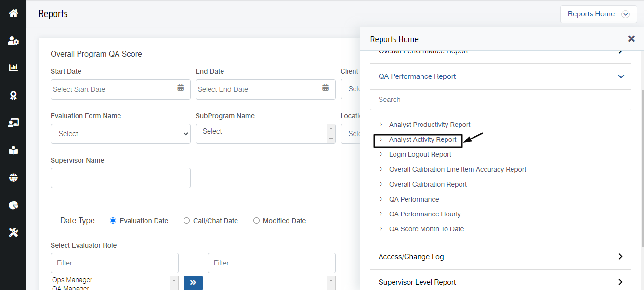This screenshot has width=644, height=290.
Task: Open the Reports Home dropdown button
Action: coord(598,14)
